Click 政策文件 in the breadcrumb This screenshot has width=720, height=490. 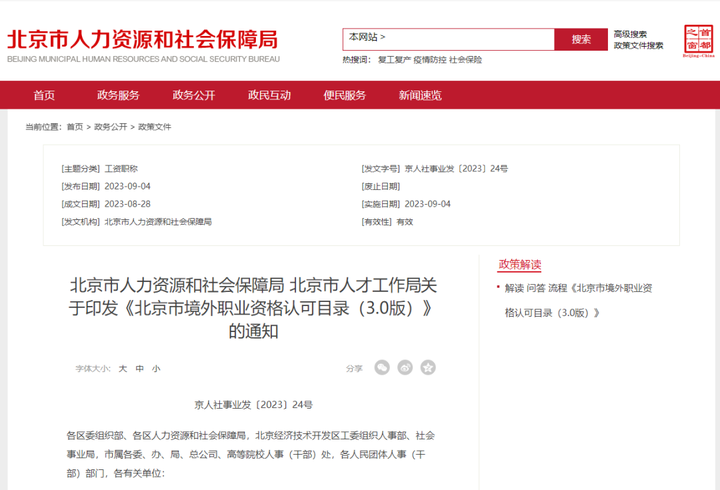point(155,127)
